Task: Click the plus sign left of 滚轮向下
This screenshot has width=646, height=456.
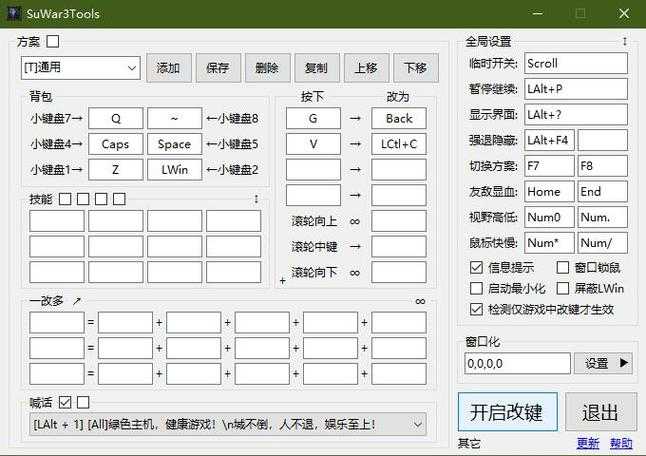Action: (x=283, y=281)
